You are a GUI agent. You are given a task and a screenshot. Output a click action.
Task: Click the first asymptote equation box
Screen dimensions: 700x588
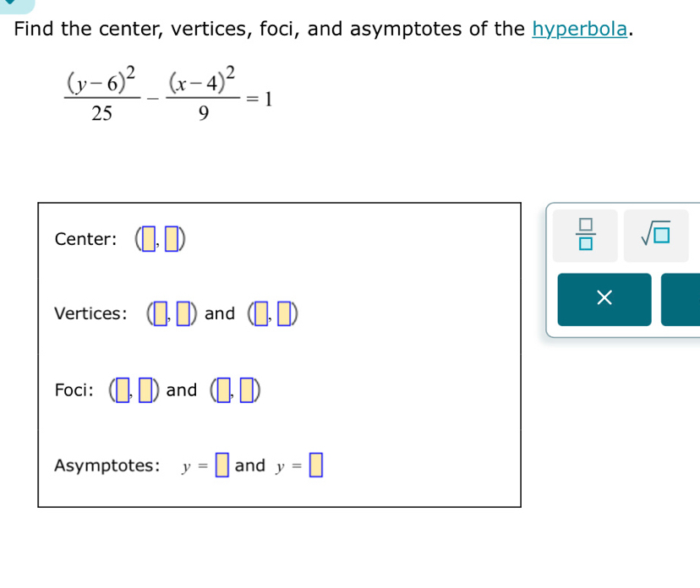point(221,465)
